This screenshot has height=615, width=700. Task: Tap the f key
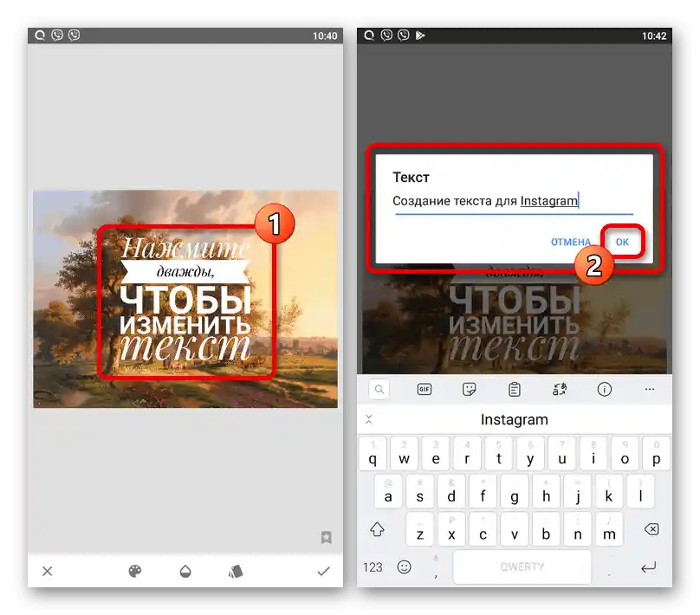click(x=483, y=491)
